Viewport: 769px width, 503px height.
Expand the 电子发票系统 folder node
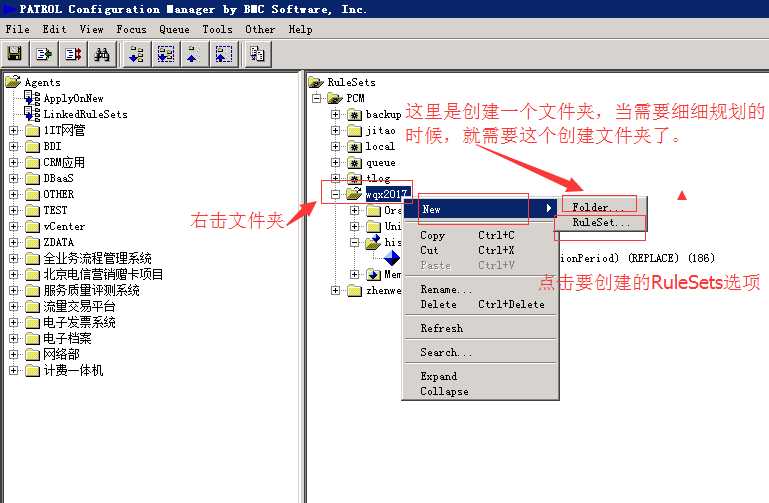coord(14,323)
